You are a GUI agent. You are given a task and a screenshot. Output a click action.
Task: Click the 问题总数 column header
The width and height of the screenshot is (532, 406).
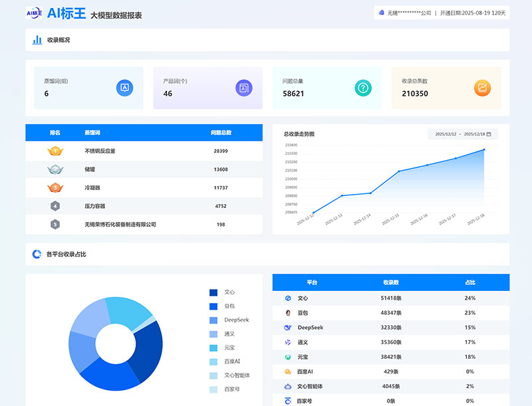221,132
